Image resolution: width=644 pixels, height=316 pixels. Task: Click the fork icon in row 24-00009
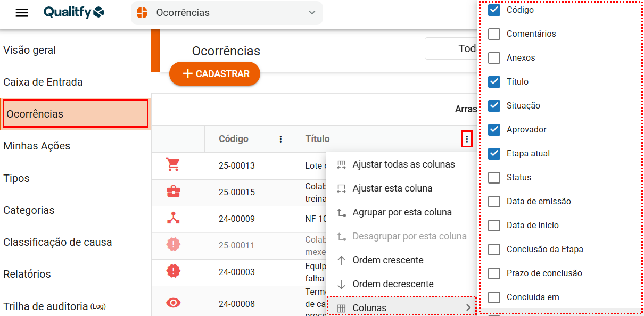pyautogui.click(x=173, y=218)
